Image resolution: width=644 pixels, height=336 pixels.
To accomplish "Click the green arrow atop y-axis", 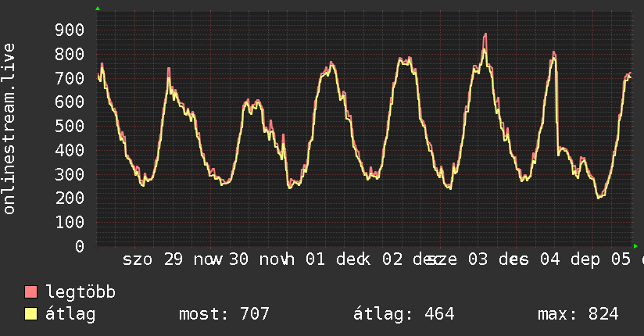I will (98, 9).
